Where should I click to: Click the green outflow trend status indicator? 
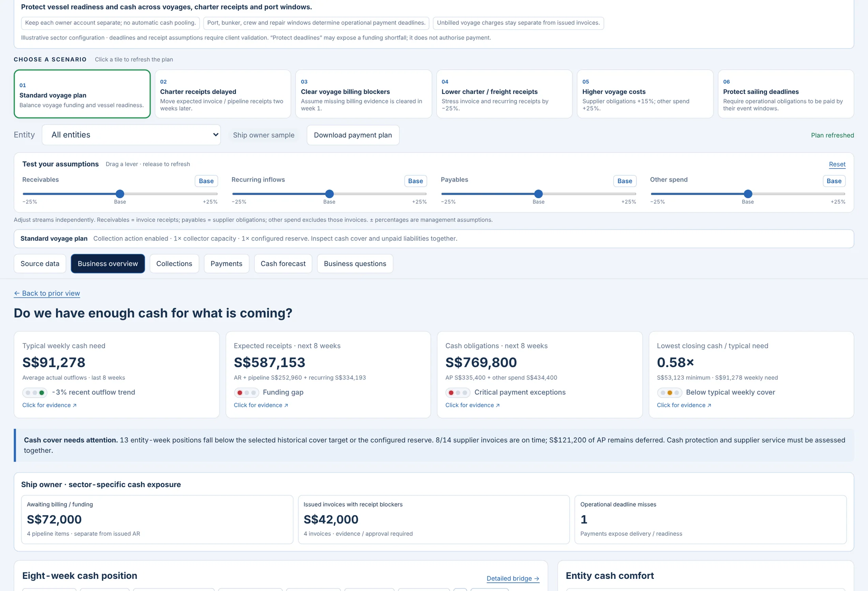coord(35,392)
